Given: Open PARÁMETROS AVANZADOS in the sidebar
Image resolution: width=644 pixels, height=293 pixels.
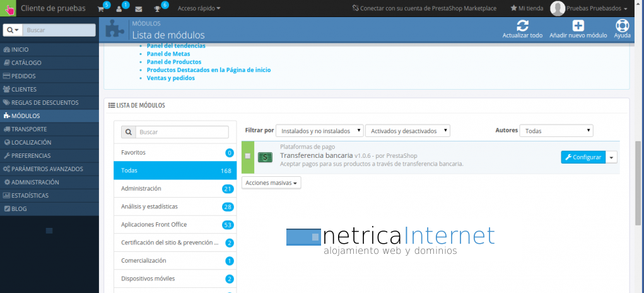Looking at the screenshot, I should tap(49, 169).
